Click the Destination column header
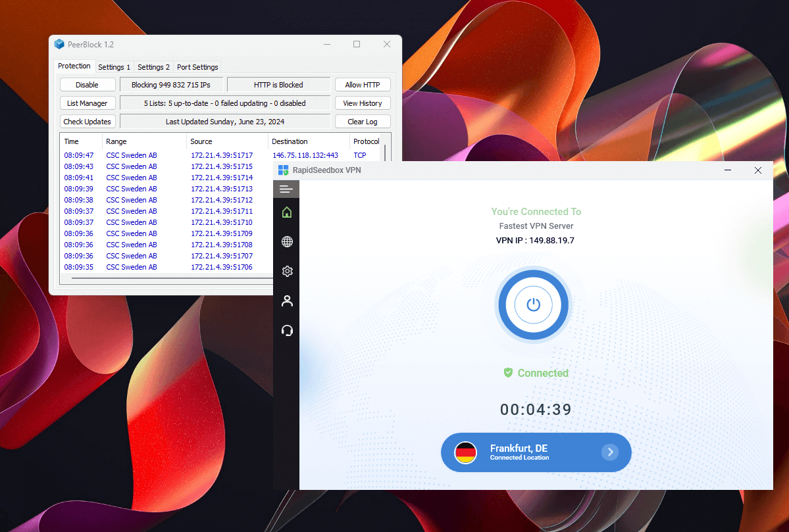Image resolution: width=789 pixels, height=532 pixels. (x=309, y=141)
